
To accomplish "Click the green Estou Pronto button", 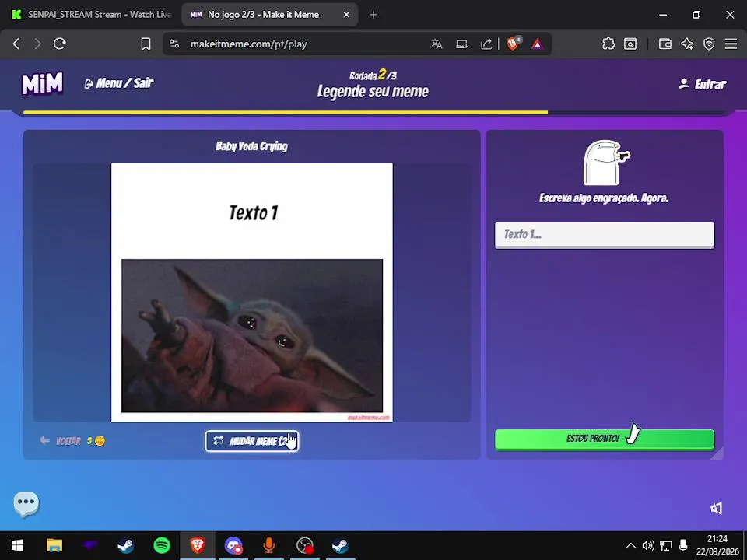I will tap(604, 439).
